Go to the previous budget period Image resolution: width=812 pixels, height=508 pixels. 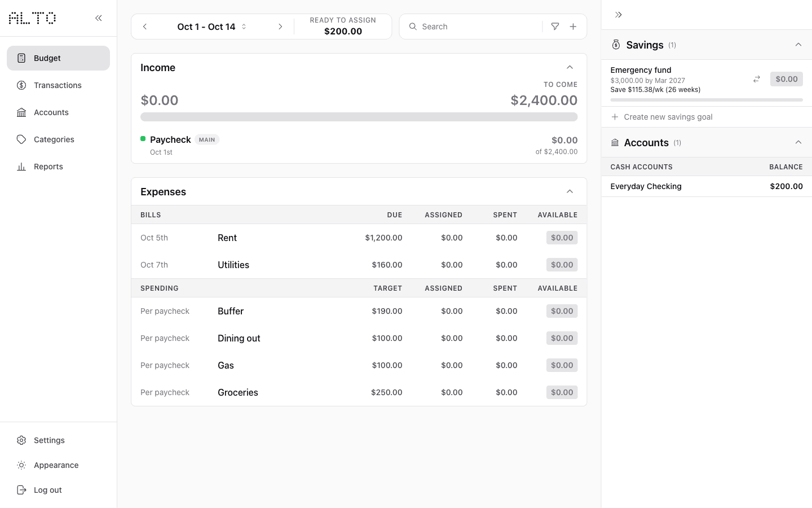coord(145,27)
